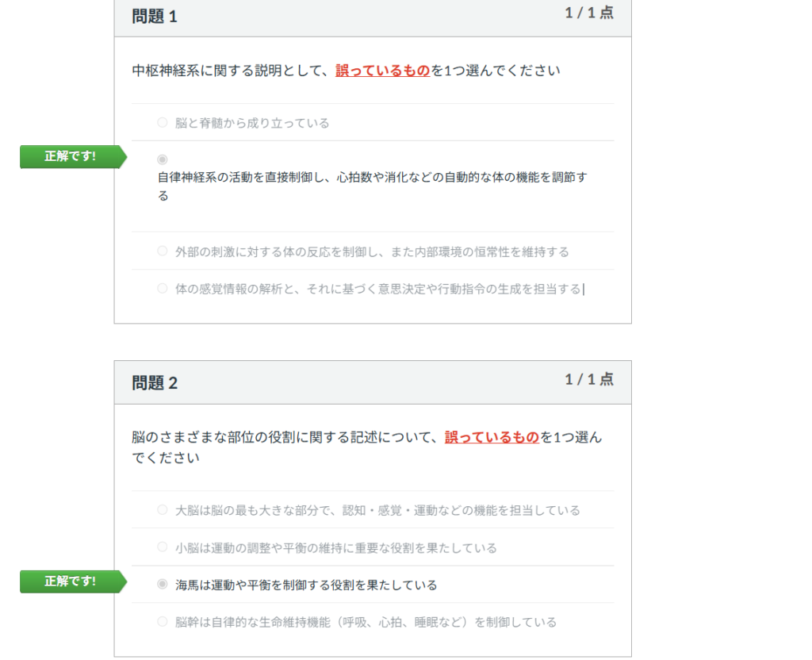Choose the radio button for 脳幹は自律的な生命維持機能
This screenshot has height=660, width=812.
tap(163, 622)
